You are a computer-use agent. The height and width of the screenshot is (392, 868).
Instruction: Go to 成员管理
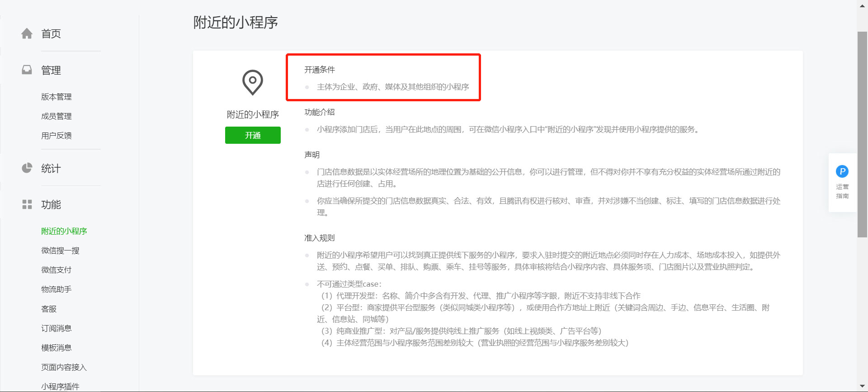click(57, 116)
